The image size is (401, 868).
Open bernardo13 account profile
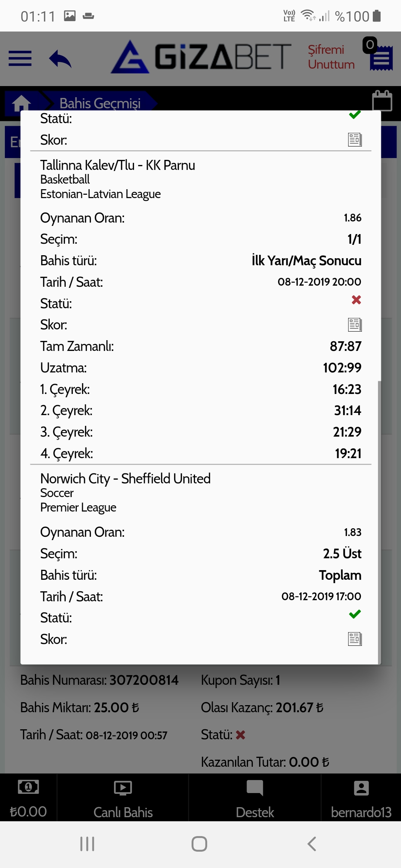[361, 798]
